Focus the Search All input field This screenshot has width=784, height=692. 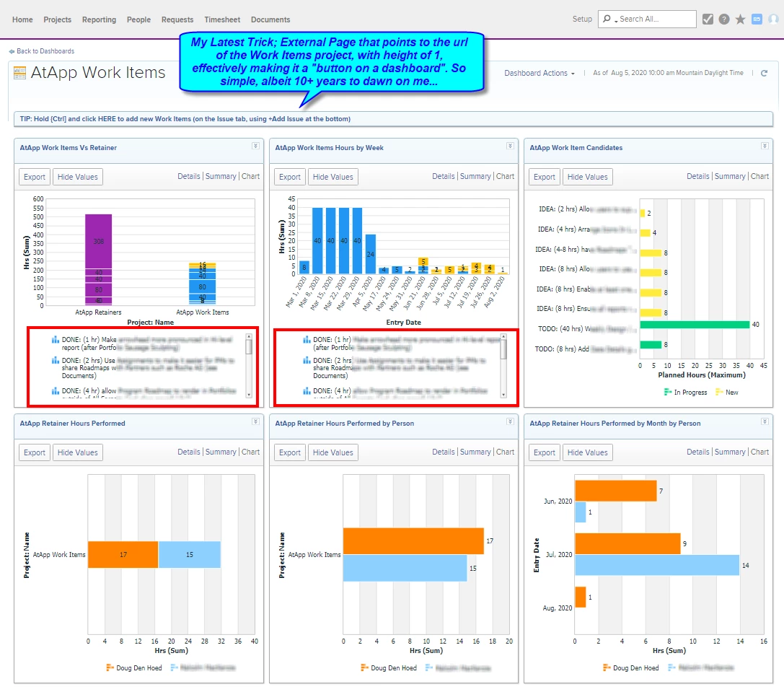(655, 19)
